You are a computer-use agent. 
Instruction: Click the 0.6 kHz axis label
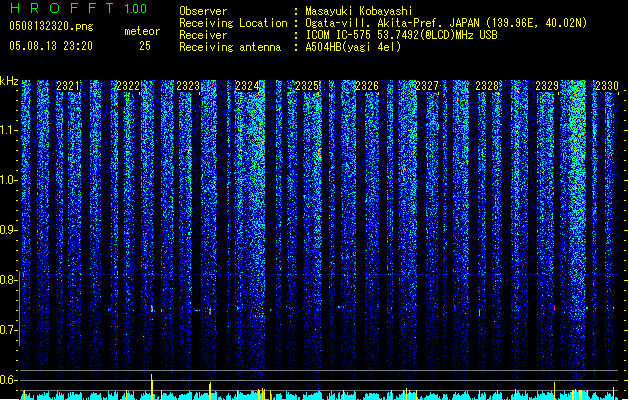click(8, 380)
